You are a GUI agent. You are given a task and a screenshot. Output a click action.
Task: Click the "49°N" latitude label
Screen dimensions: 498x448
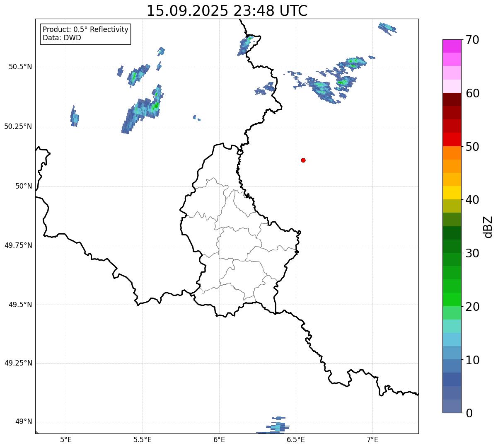(x=24, y=422)
